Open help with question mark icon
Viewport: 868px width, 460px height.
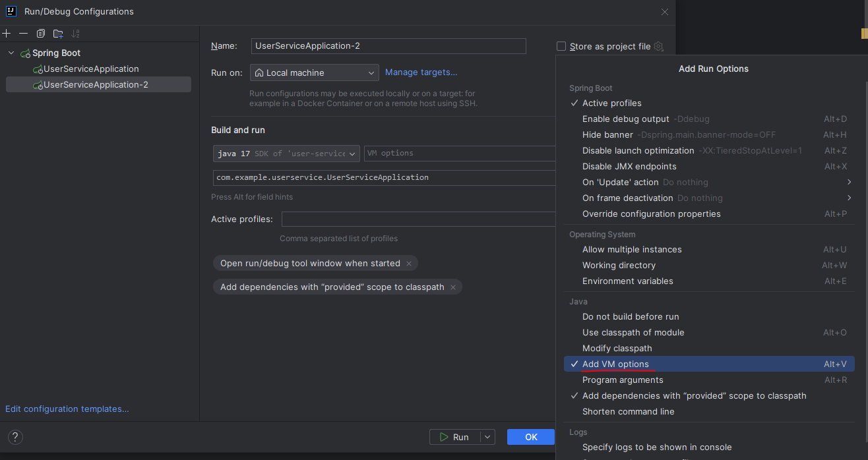[15, 437]
